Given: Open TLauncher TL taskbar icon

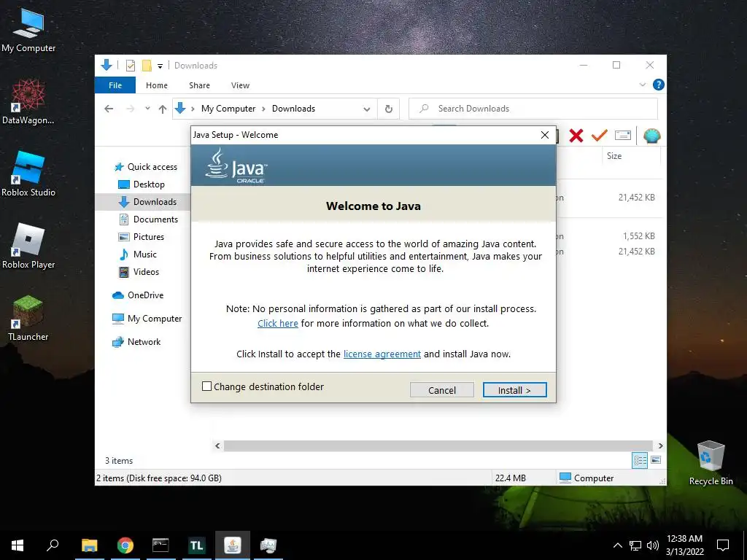Looking at the screenshot, I should (196, 545).
